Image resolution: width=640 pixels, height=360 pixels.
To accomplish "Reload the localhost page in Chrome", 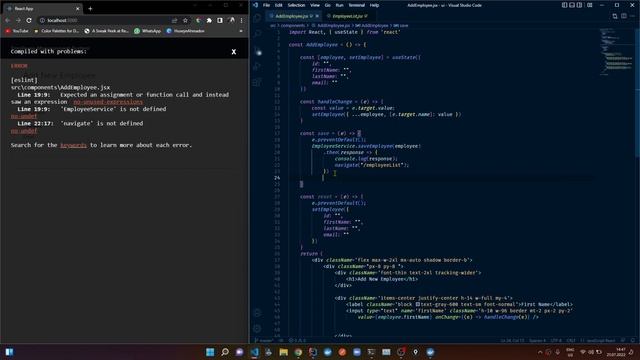I will [x=29, y=20].
